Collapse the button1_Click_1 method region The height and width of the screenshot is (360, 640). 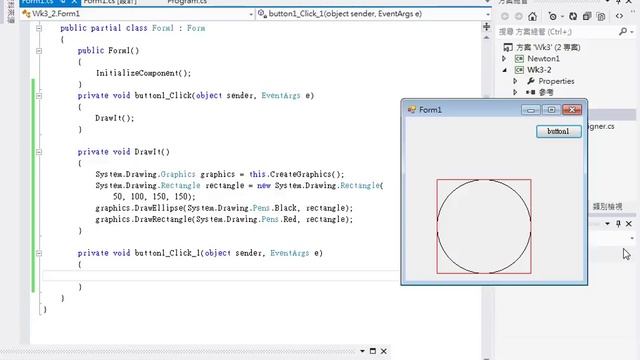39,253
